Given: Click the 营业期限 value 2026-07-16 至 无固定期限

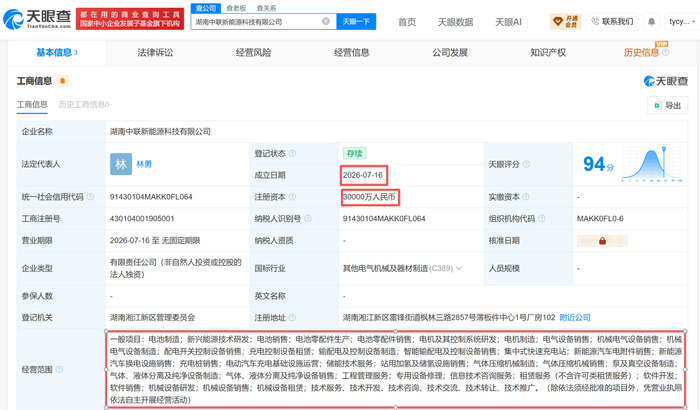Looking at the screenshot, I should (x=155, y=240).
